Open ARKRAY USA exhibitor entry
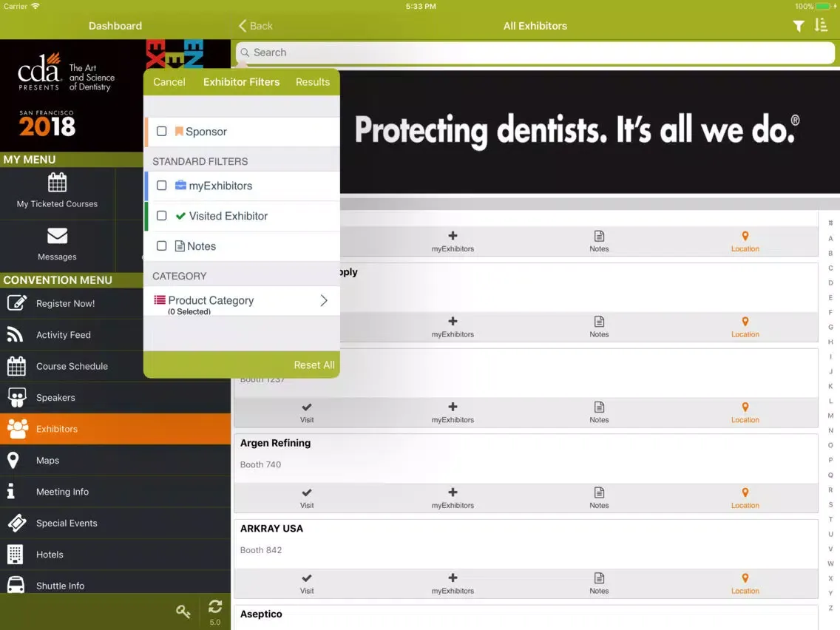Viewport: 840px width, 630px height. point(526,543)
